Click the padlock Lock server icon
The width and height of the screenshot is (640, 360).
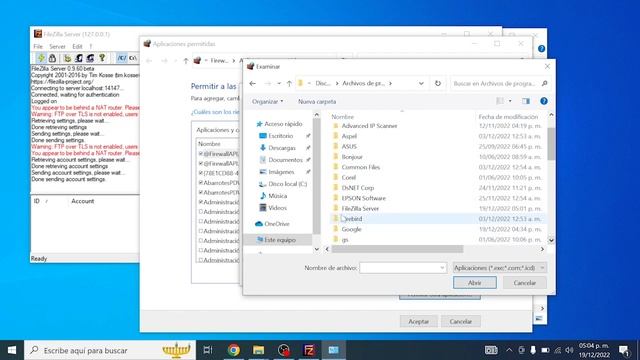pos(52,58)
